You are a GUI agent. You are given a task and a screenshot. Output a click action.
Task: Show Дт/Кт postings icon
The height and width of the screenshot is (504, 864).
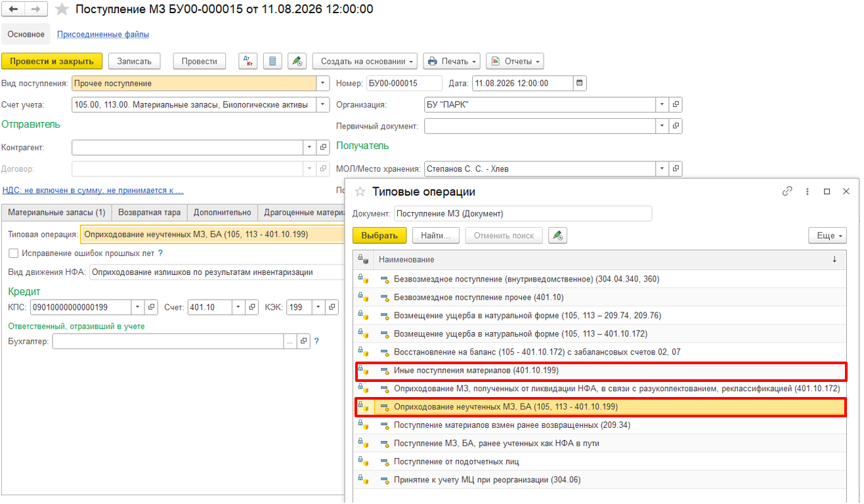pyautogui.click(x=248, y=61)
